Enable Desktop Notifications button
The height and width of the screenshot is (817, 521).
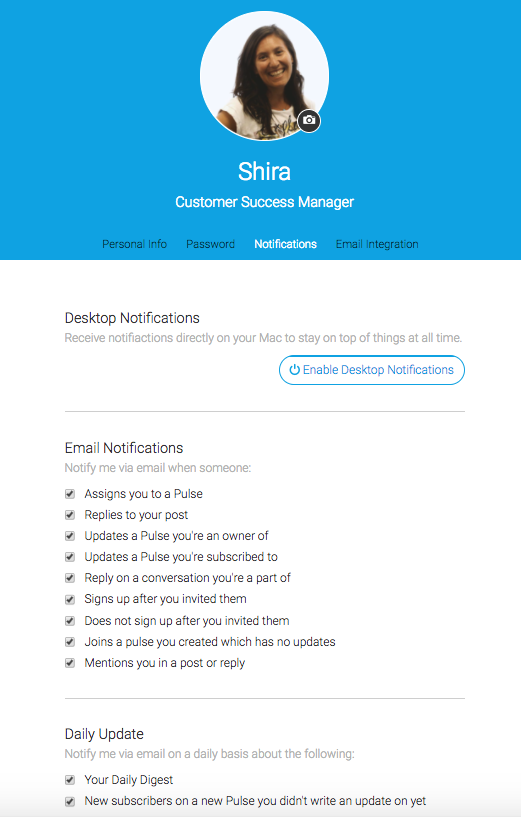[x=371, y=370]
